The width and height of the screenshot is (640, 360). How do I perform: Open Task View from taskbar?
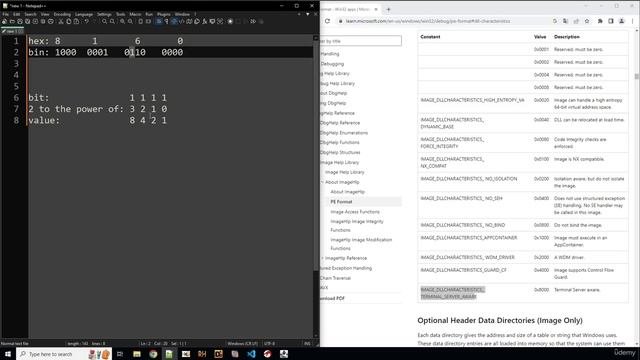coord(120,354)
